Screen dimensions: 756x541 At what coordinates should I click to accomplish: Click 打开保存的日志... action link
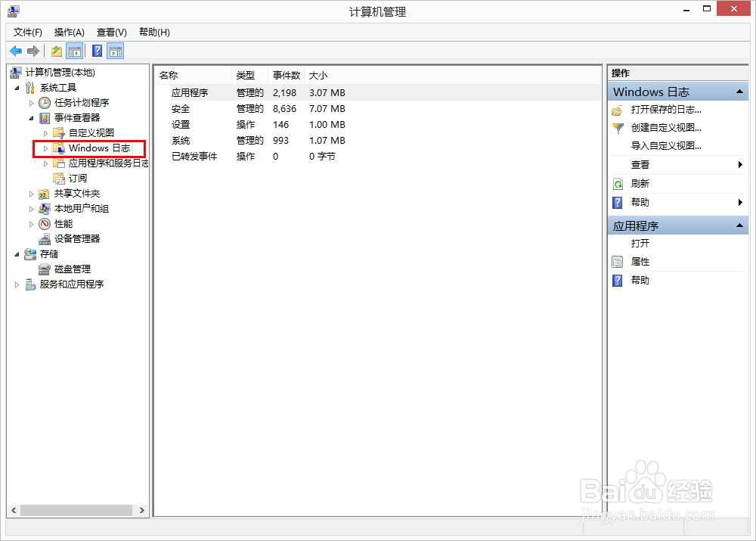coord(666,110)
